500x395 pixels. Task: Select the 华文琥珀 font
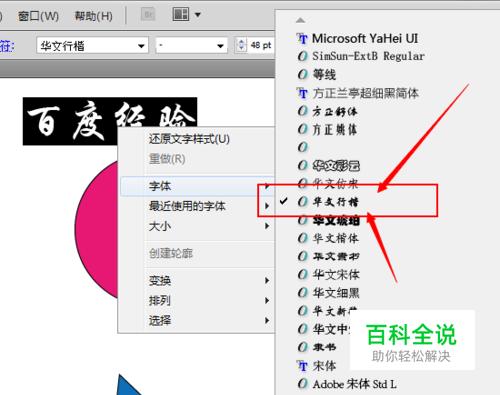[336, 220]
